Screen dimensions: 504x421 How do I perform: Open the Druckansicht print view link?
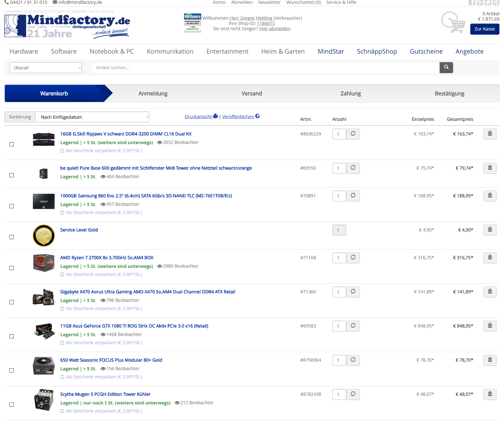click(x=201, y=116)
